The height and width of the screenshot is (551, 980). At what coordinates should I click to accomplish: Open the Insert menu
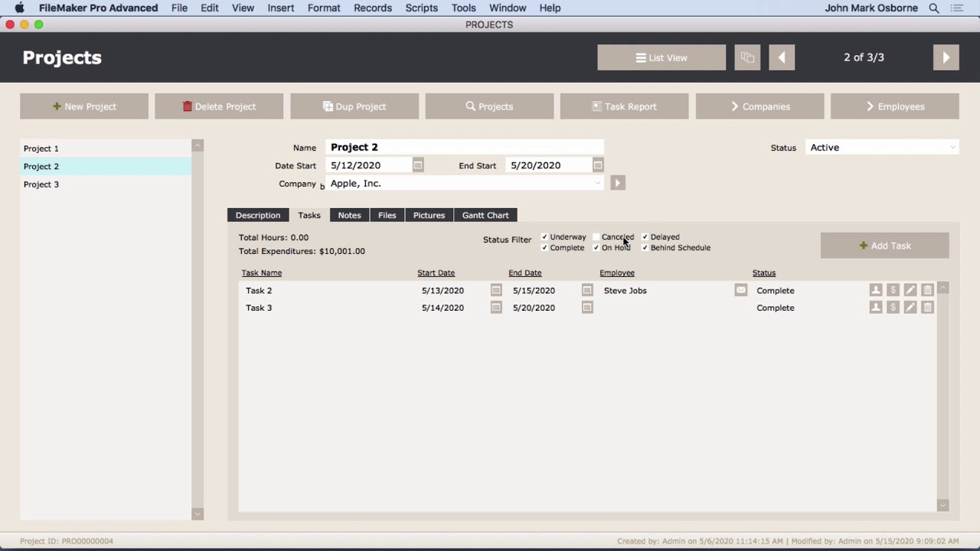click(x=281, y=8)
